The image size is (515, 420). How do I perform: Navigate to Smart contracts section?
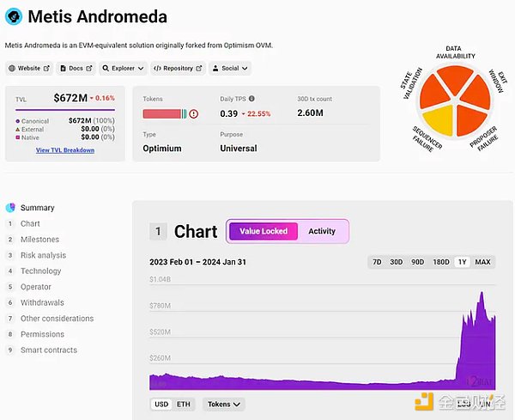pyautogui.click(x=48, y=350)
